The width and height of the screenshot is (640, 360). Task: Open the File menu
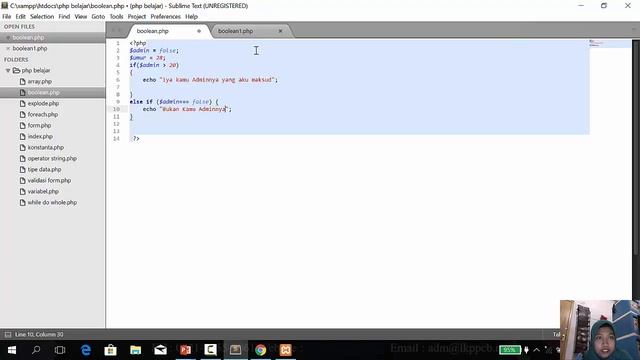tap(7, 17)
